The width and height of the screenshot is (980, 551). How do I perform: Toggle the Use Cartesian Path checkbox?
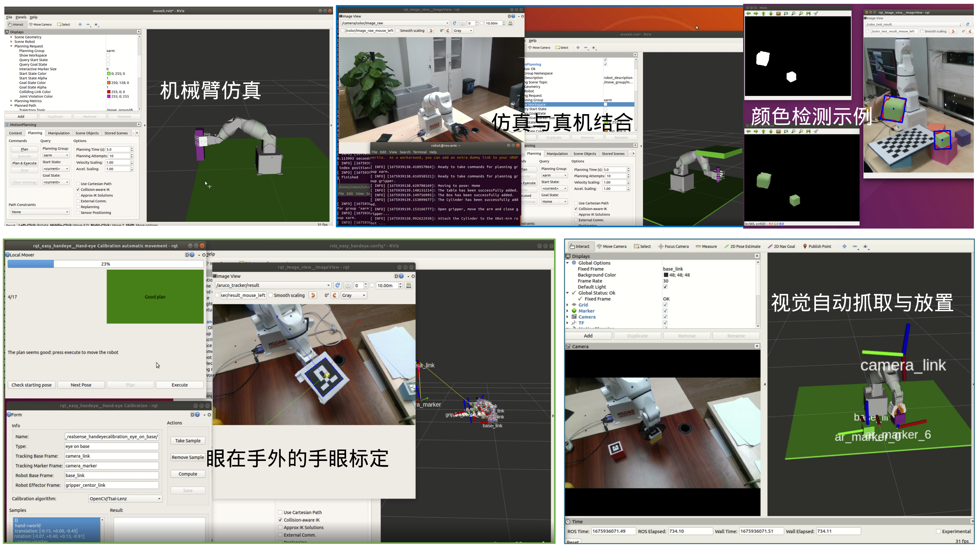coord(78,184)
